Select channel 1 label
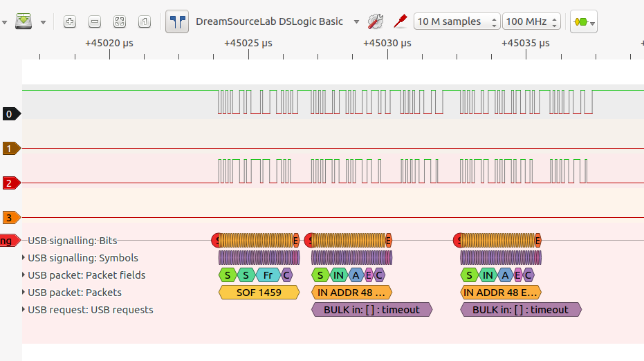 click(12, 148)
